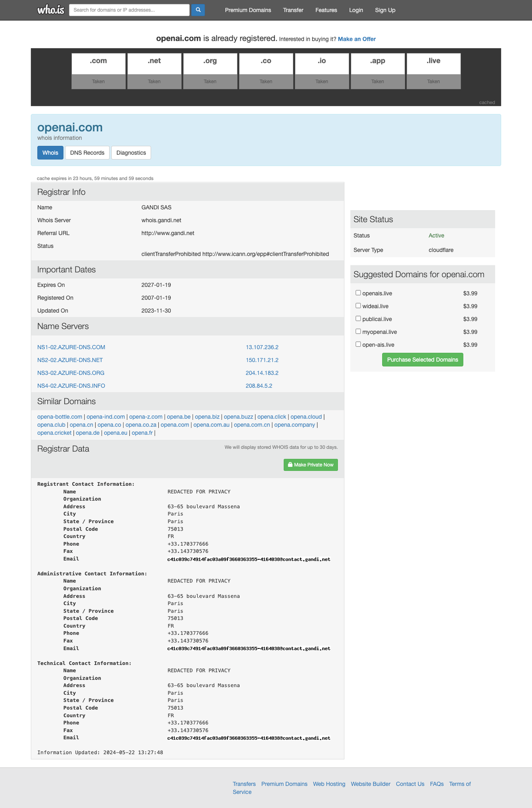Image resolution: width=532 pixels, height=808 pixels.
Task: Open similar domain opena-z.com
Action: click(146, 417)
